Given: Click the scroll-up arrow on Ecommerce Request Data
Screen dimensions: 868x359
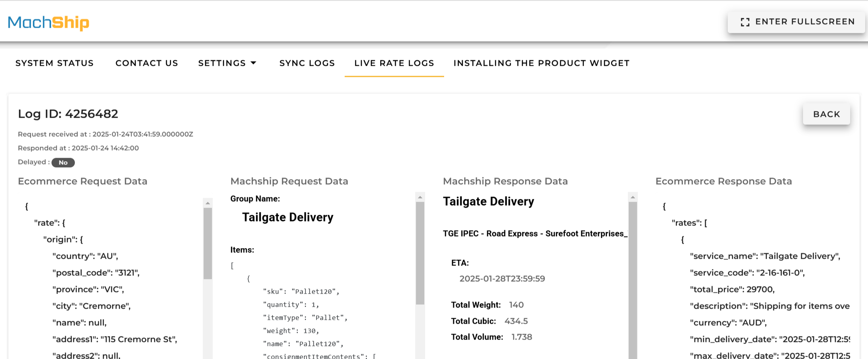Looking at the screenshot, I should [207, 203].
